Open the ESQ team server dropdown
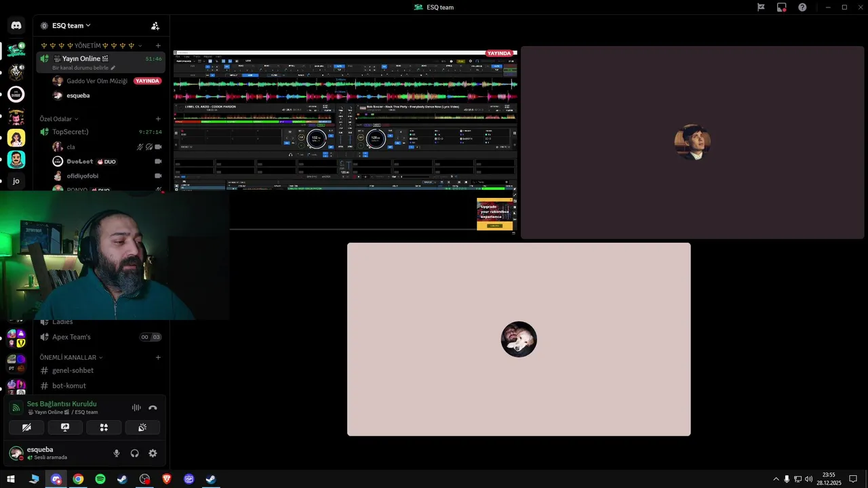 point(71,26)
